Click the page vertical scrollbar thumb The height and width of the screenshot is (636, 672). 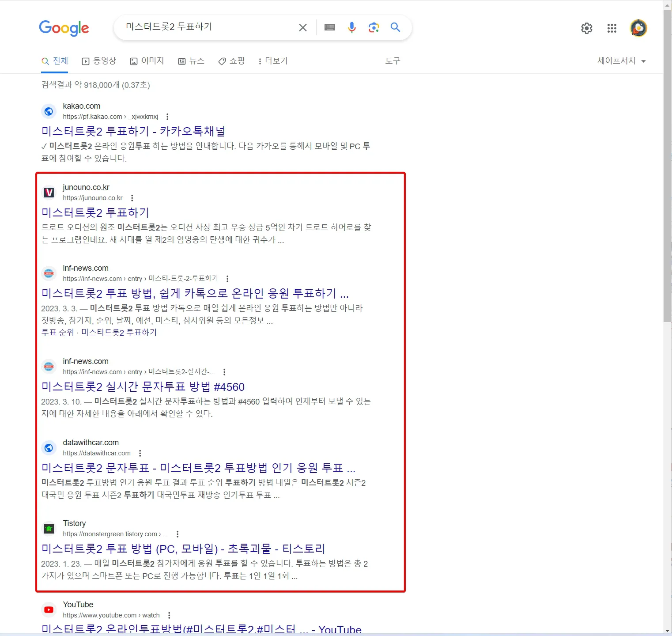pyautogui.click(x=667, y=165)
